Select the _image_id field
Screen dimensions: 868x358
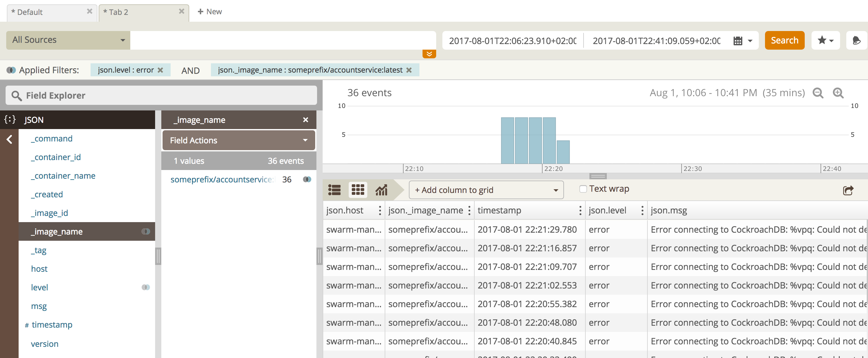[49, 213]
